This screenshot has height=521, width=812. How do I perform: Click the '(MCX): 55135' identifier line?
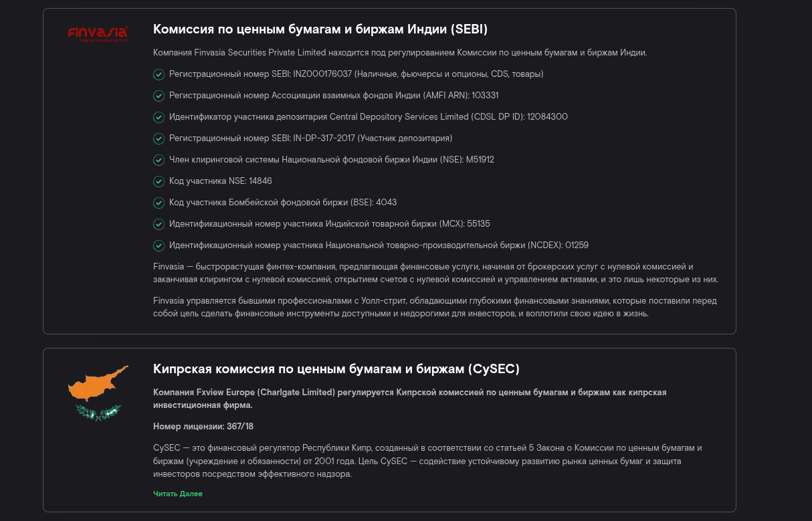330,224
